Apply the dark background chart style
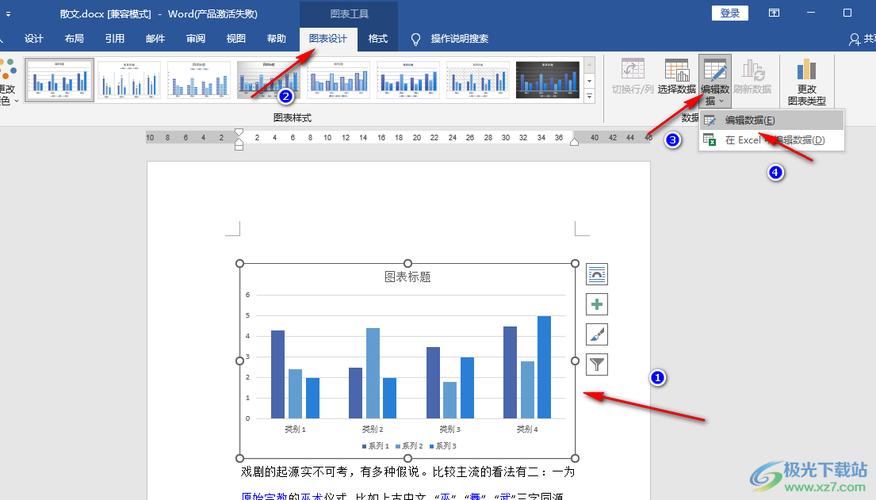Viewport: 876px width, 500px height. click(548, 80)
